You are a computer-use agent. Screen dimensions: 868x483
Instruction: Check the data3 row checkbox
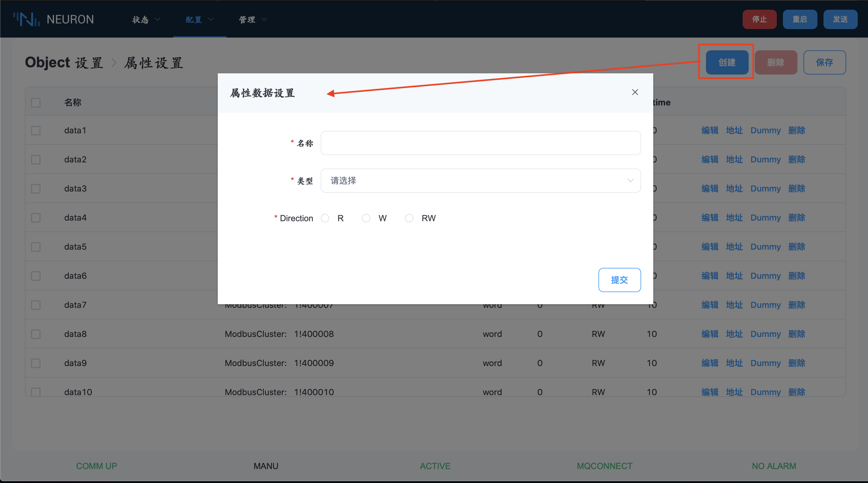coord(36,188)
